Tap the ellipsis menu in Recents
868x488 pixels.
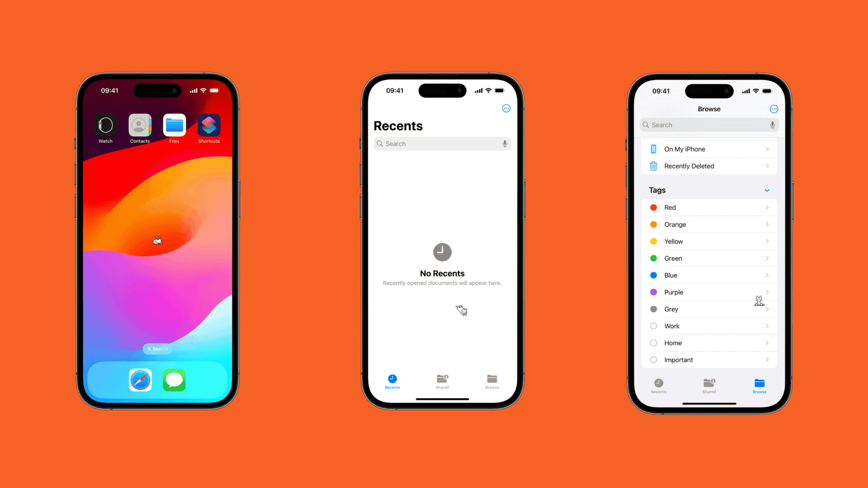point(506,108)
